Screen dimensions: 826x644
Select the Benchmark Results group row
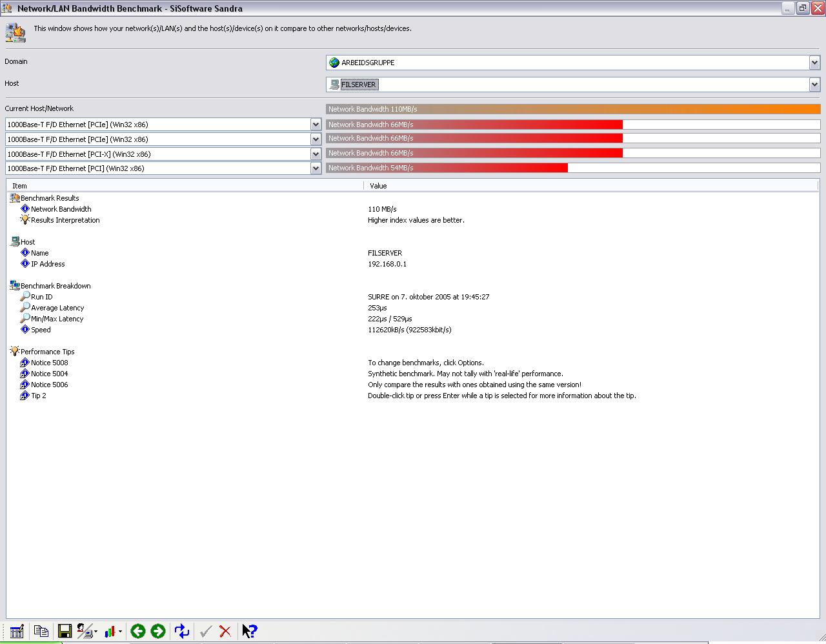(413, 198)
